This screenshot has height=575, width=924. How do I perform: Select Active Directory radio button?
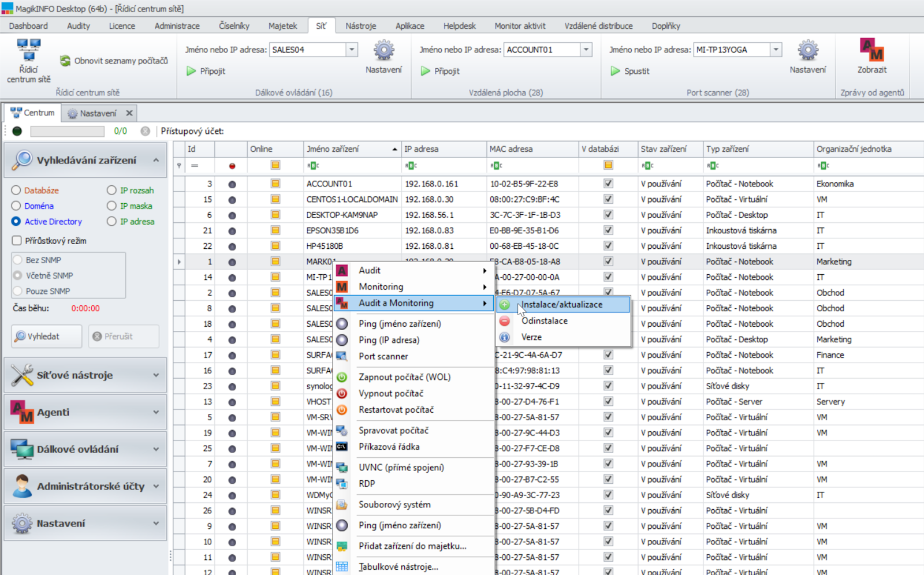click(x=16, y=221)
